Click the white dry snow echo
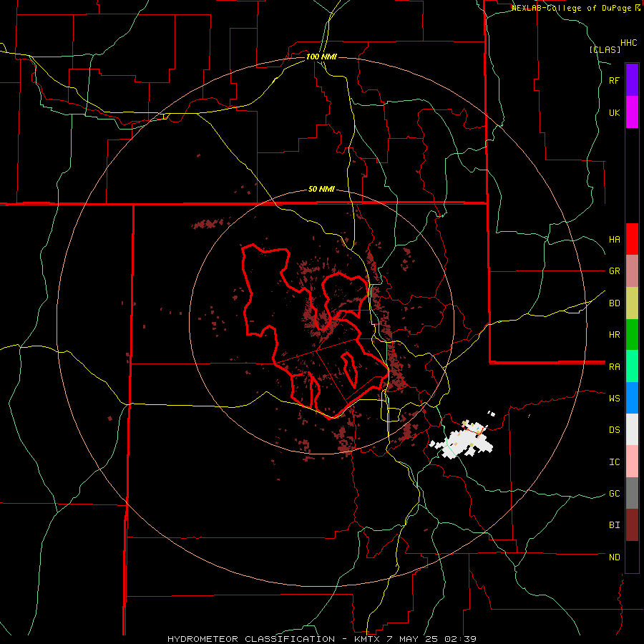The height and width of the screenshot is (644, 644). [x=462, y=441]
